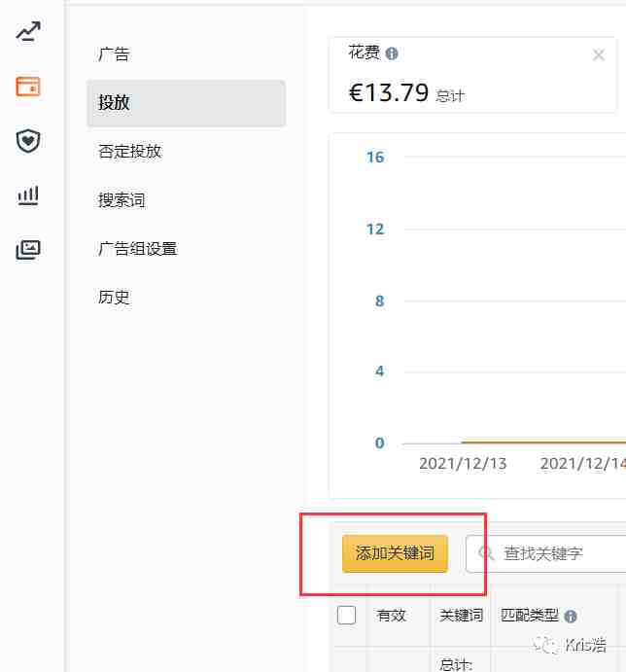Open the trending chart sidebar icon
This screenshot has height=672, width=626.
tap(28, 31)
